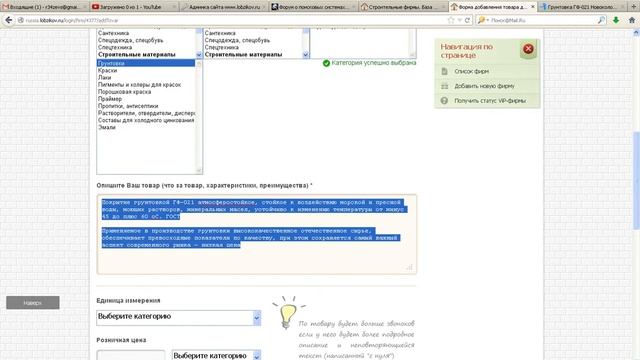Open a new tab with plus
Screen dimensions: 640x360
(634, 7)
